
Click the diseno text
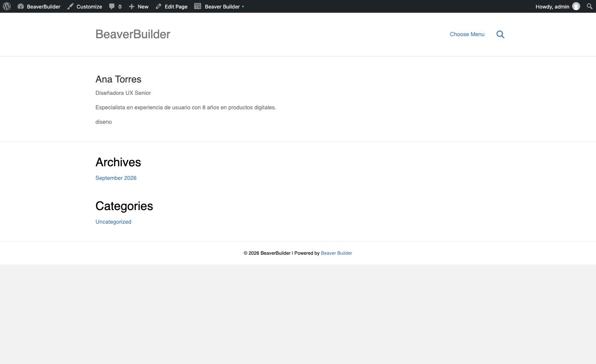click(x=103, y=122)
